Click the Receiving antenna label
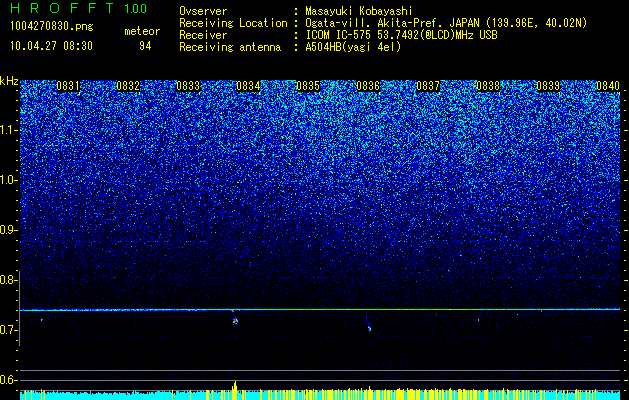The width and height of the screenshot is (629, 400). click(x=230, y=47)
